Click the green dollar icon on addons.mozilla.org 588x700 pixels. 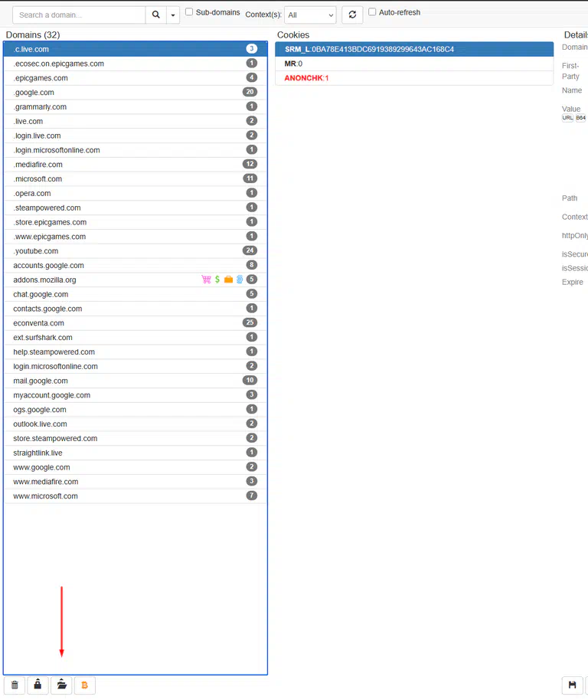(x=217, y=280)
